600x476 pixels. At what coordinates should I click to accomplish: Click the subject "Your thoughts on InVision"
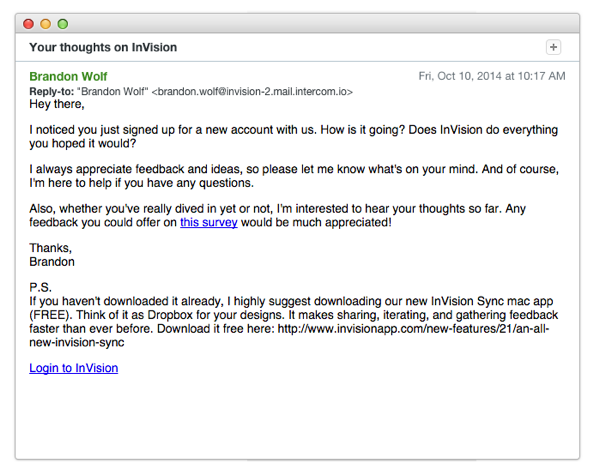point(103,47)
